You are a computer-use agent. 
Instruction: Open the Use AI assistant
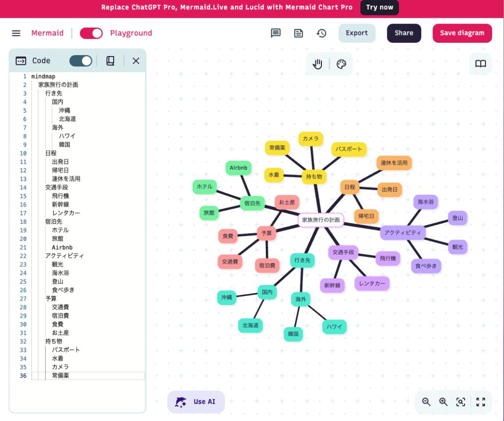(196, 402)
